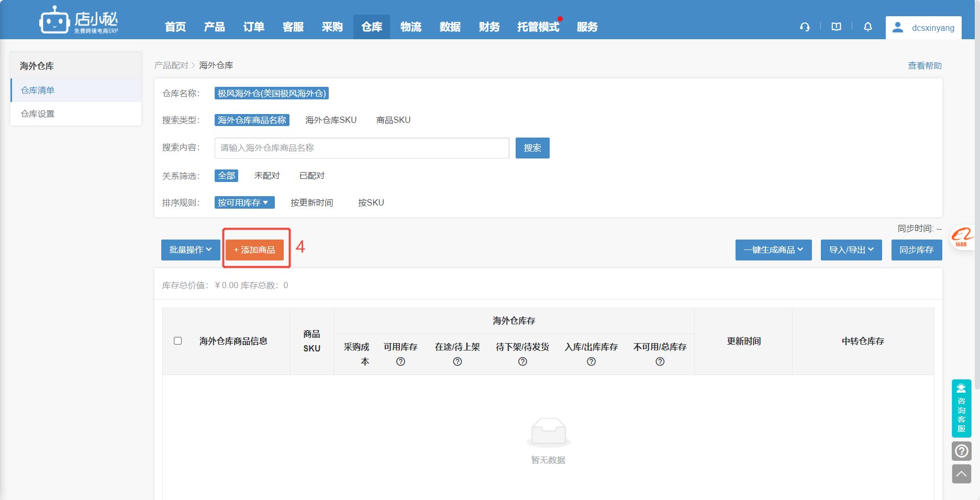Open the 订单 top menu

253,27
